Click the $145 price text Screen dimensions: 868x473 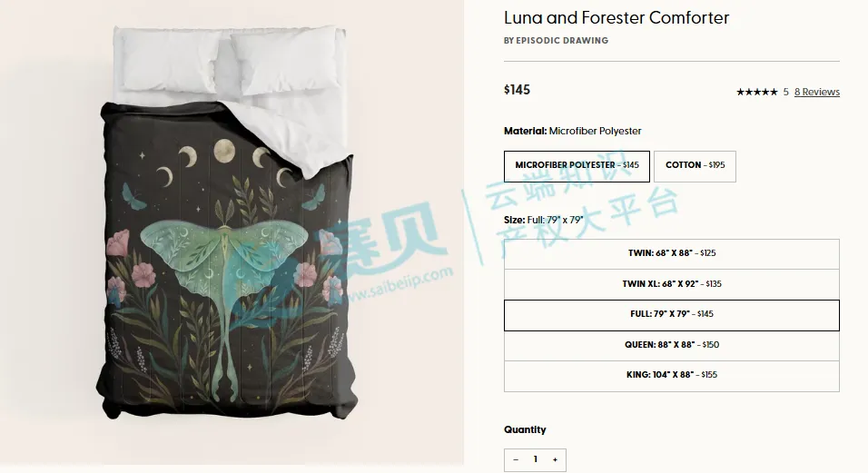click(517, 90)
